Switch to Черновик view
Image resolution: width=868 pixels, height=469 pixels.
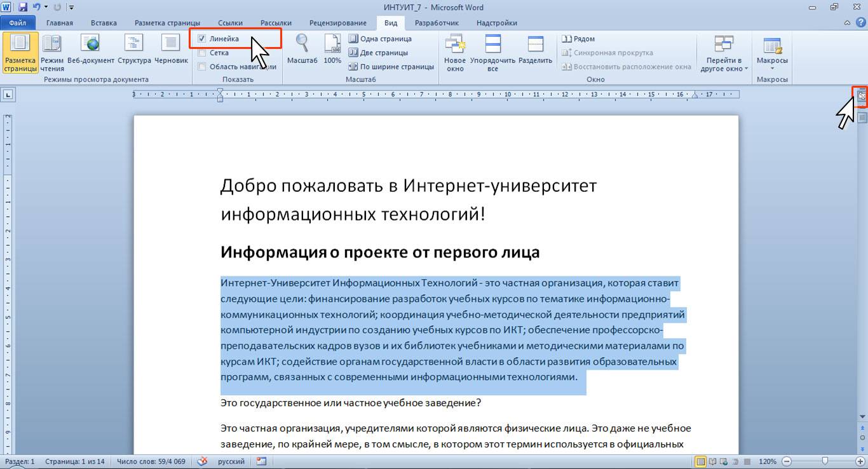(x=171, y=52)
